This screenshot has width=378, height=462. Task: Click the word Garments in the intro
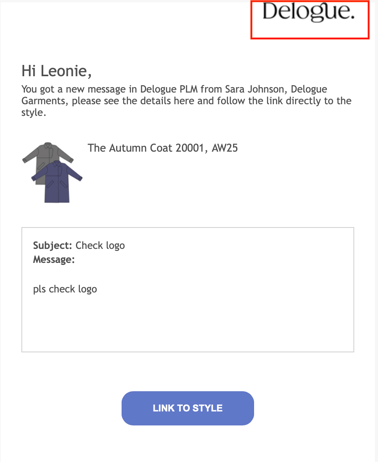43,101
